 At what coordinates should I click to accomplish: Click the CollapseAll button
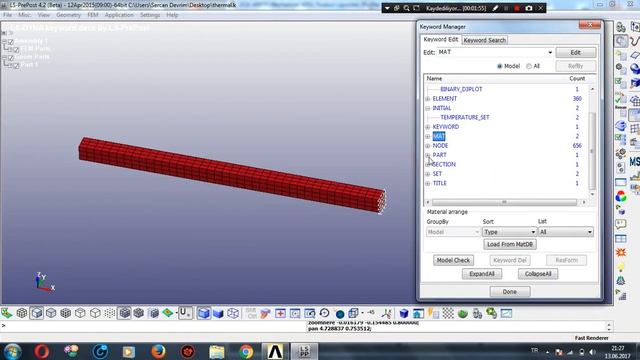(x=538, y=274)
